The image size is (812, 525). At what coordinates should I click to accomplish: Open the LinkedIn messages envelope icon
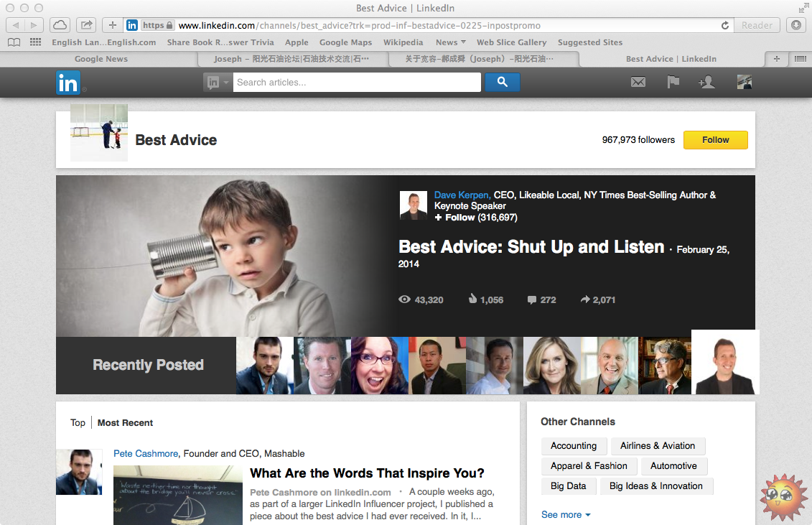[x=638, y=83]
